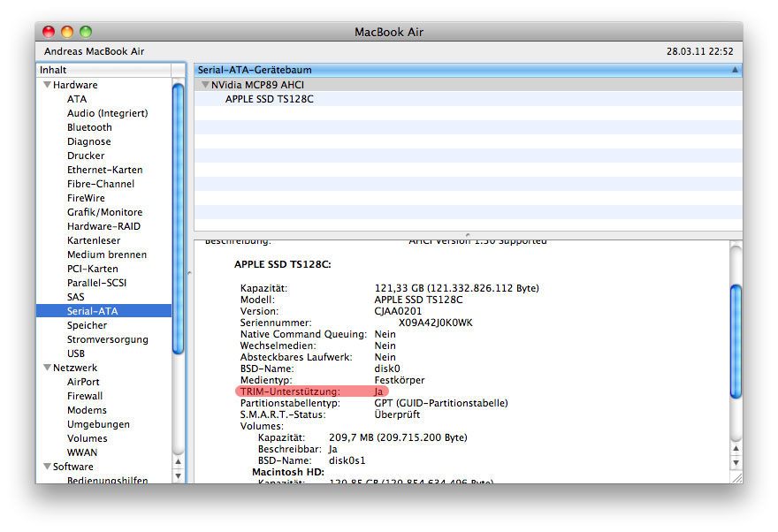Select Modems under Netzwerk

tap(87, 410)
